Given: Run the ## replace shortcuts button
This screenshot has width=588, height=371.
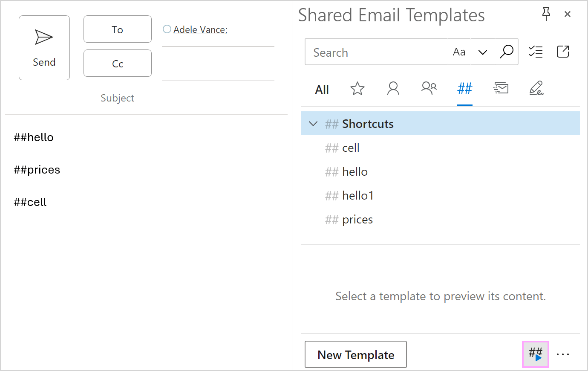Looking at the screenshot, I should pyautogui.click(x=536, y=354).
